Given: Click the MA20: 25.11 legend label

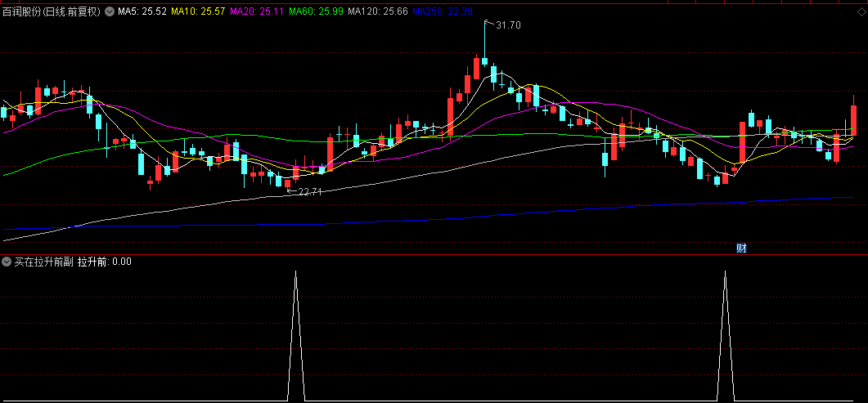Looking at the screenshot, I should click(257, 11).
